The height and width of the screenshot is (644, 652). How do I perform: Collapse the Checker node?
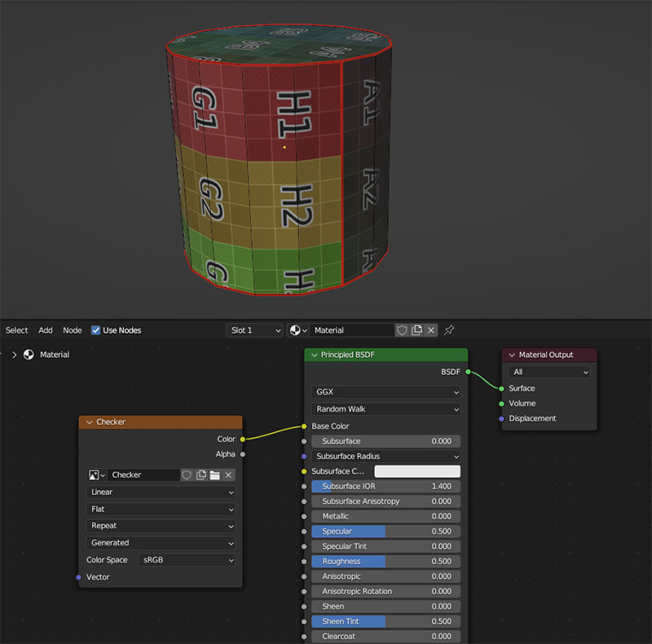click(x=89, y=421)
